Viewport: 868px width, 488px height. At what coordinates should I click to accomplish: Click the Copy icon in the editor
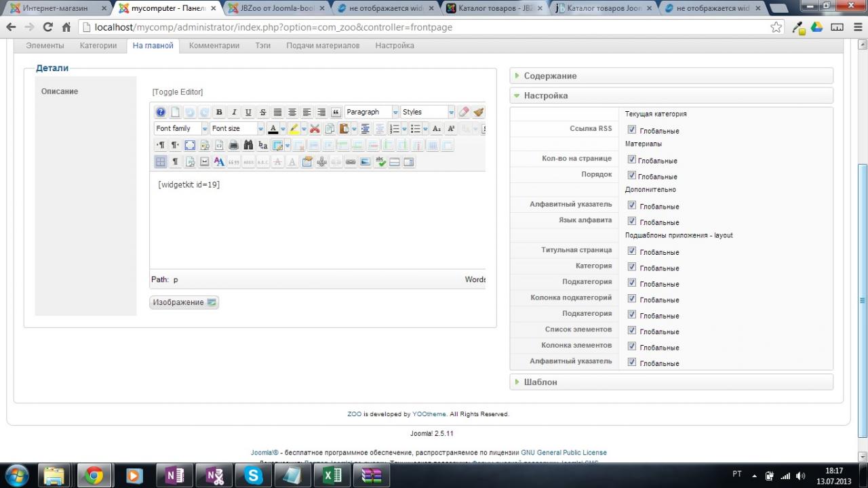pyautogui.click(x=330, y=129)
